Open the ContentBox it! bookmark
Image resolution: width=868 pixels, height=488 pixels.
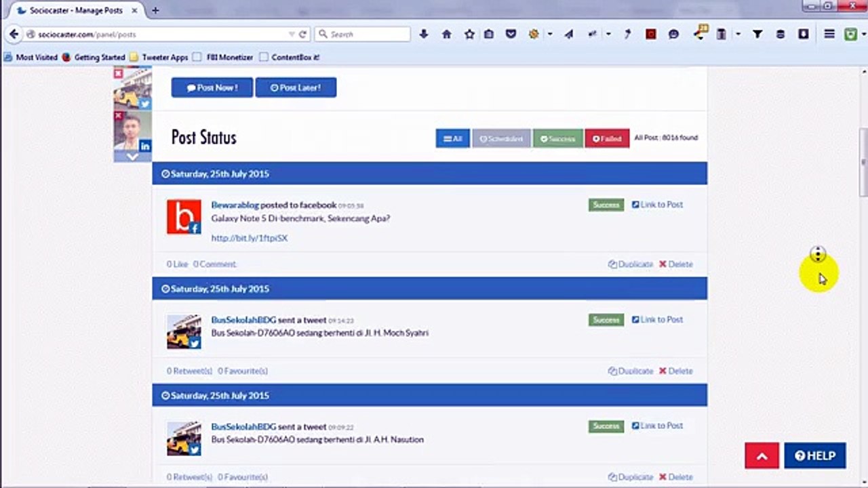point(290,58)
